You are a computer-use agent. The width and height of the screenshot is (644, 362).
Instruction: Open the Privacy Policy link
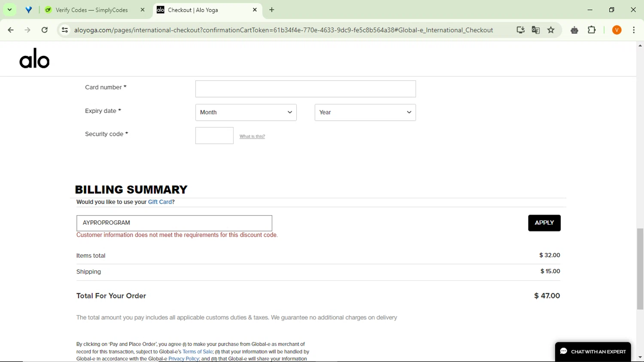[x=183, y=359]
